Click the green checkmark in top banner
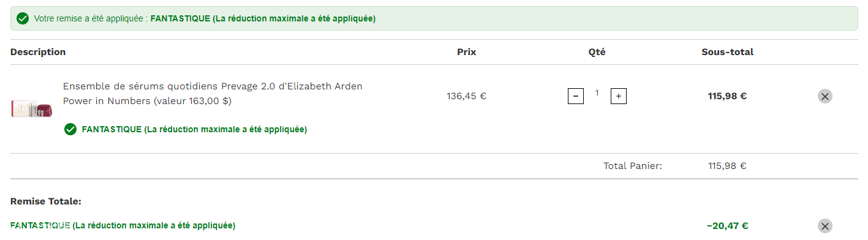 click(23, 19)
